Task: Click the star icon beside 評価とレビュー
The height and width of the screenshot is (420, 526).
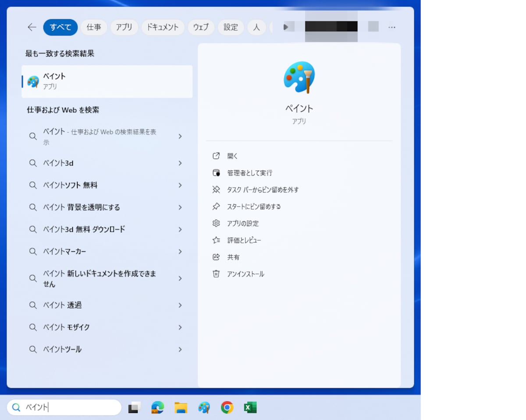Action: pyautogui.click(x=216, y=240)
